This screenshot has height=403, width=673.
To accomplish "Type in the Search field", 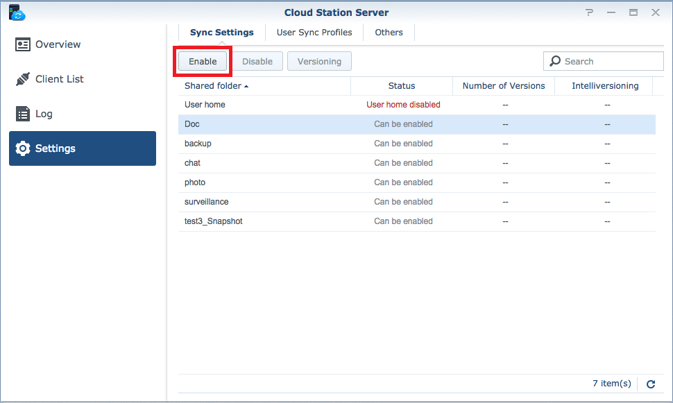I will (x=610, y=62).
